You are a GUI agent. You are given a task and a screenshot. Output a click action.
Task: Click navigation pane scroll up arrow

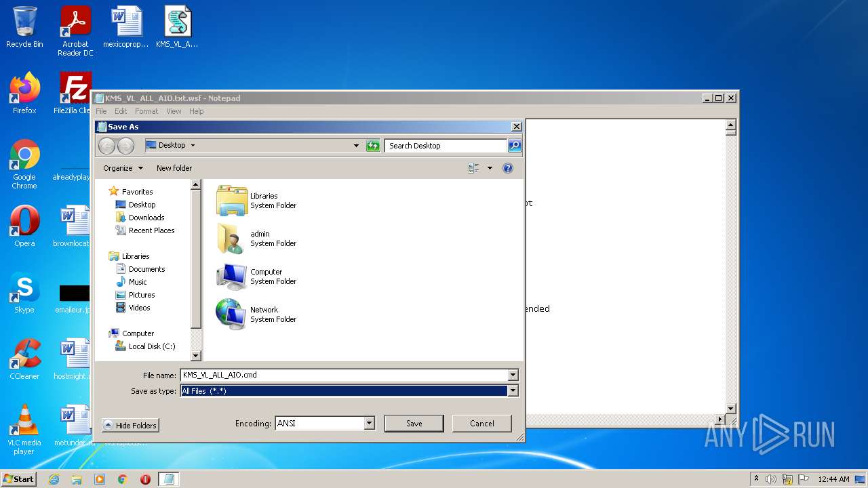[196, 184]
